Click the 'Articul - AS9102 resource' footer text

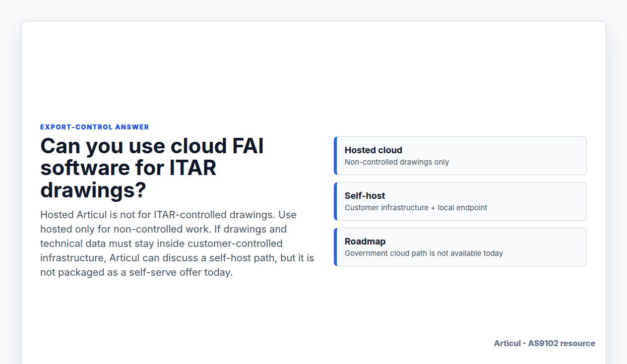pos(545,343)
